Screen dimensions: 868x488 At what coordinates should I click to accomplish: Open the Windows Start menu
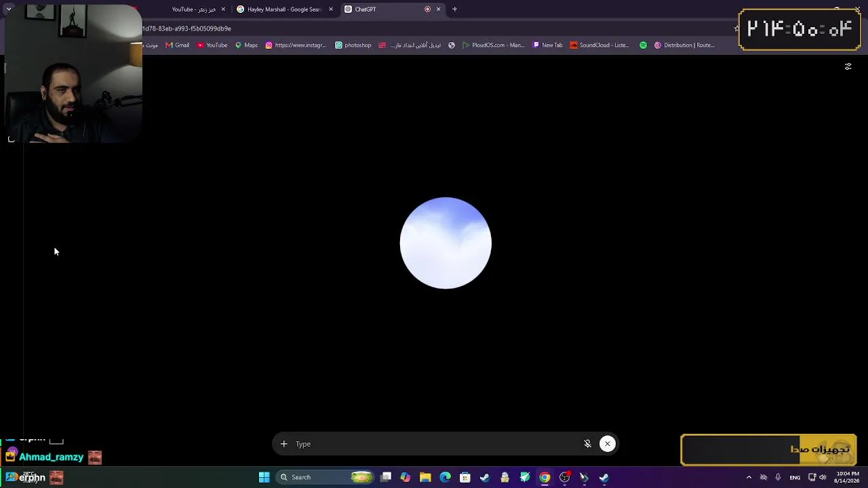click(264, 477)
